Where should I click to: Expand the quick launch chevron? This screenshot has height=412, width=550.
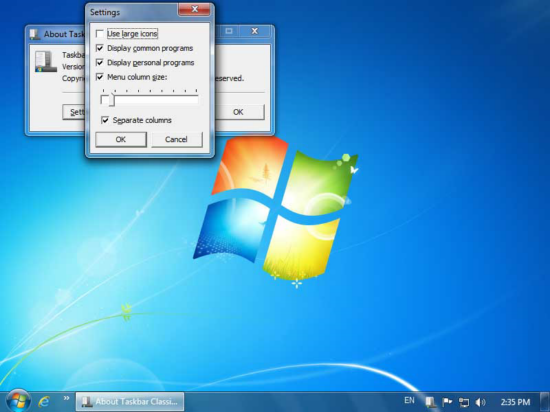66,398
